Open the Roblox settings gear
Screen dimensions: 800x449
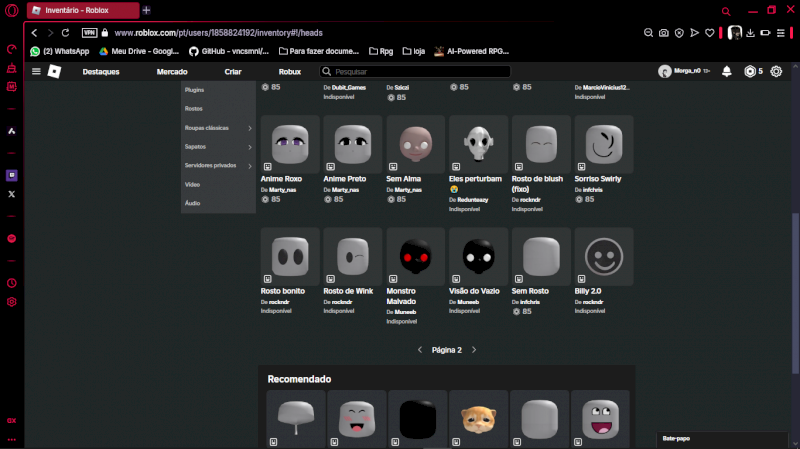tap(776, 72)
